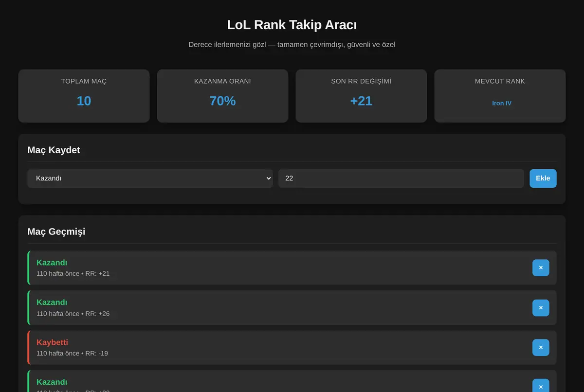Click the SON RR DEĞİŞİMİ card label

(361, 81)
